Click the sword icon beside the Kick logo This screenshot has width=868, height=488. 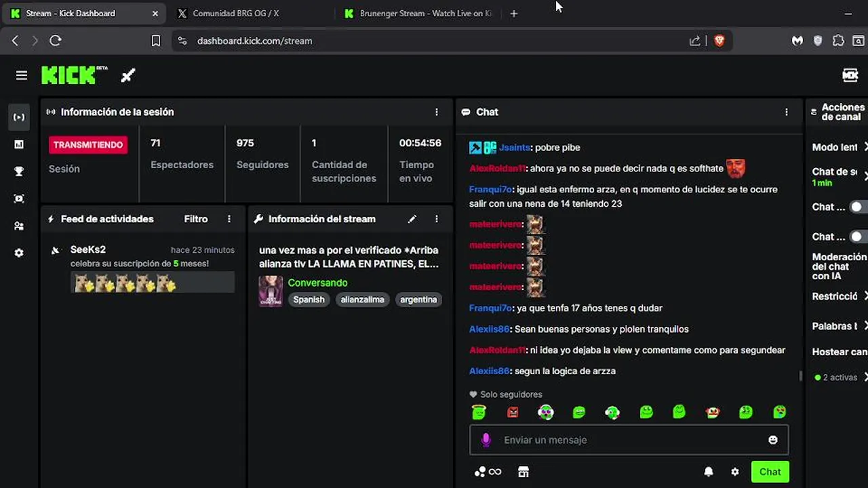pos(127,75)
